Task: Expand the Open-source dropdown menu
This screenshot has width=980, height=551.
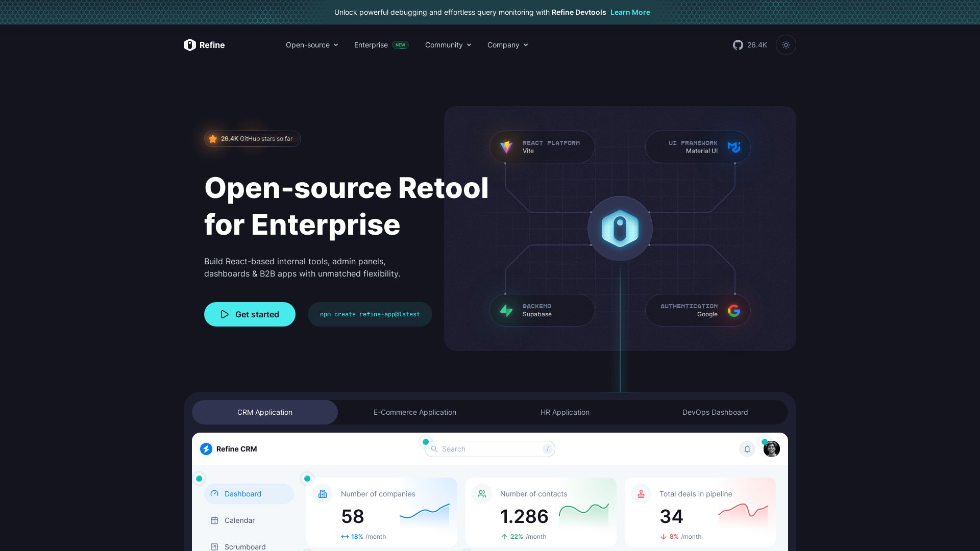Action: [312, 45]
